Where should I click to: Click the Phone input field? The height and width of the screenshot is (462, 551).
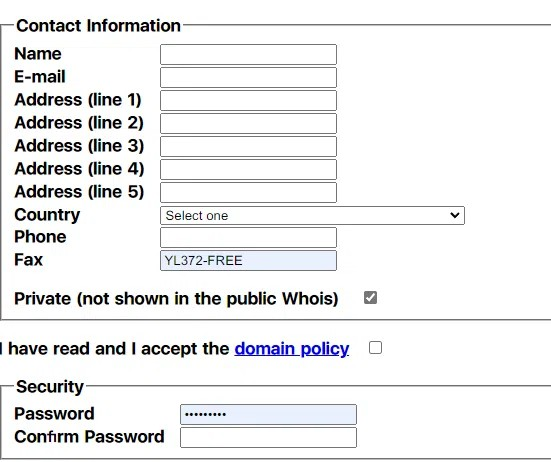[x=248, y=237]
